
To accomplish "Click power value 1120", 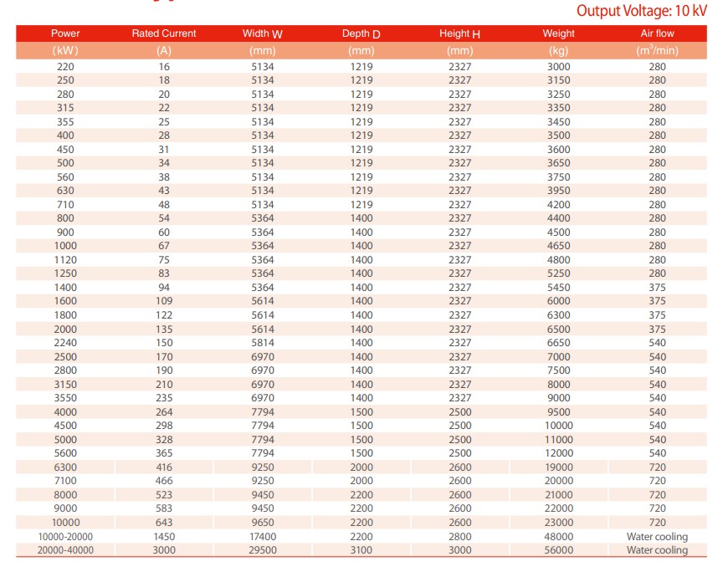I will (x=65, y=260).
